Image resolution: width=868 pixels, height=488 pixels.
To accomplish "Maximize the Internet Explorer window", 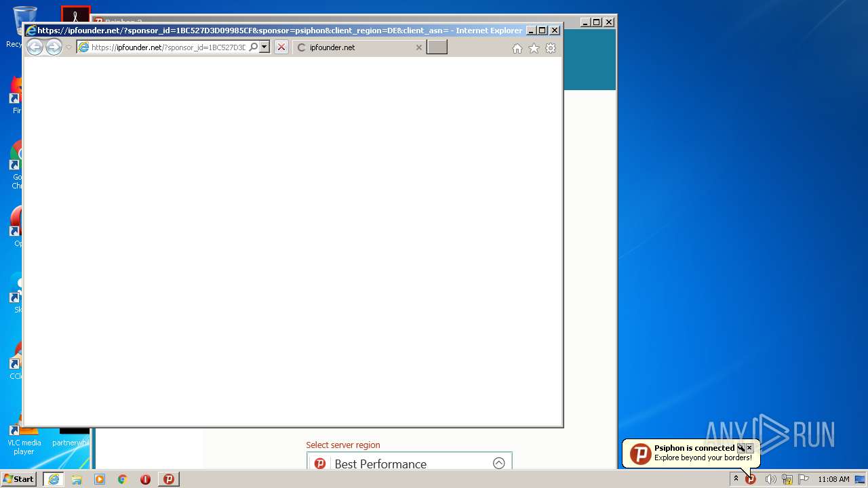I will 542,30.
